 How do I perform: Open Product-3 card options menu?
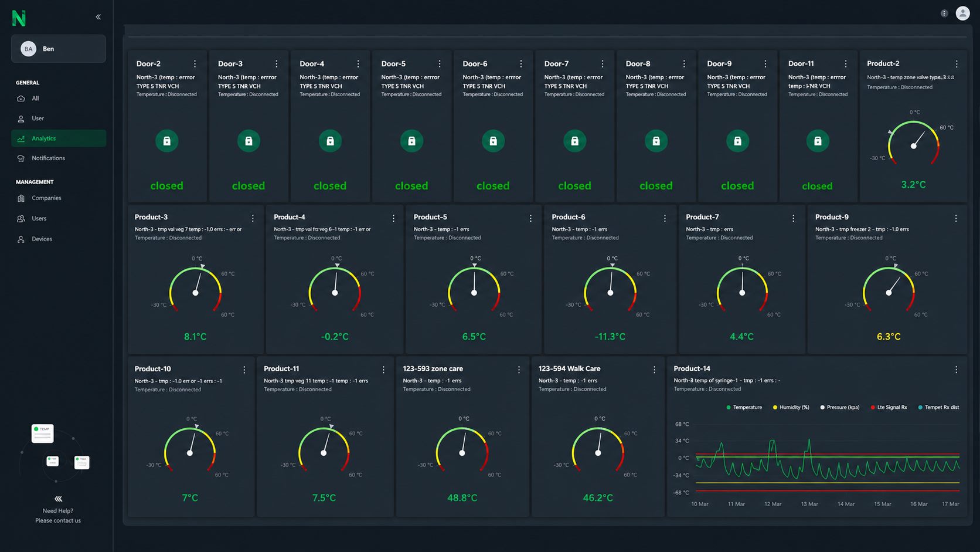pos(253,218)
